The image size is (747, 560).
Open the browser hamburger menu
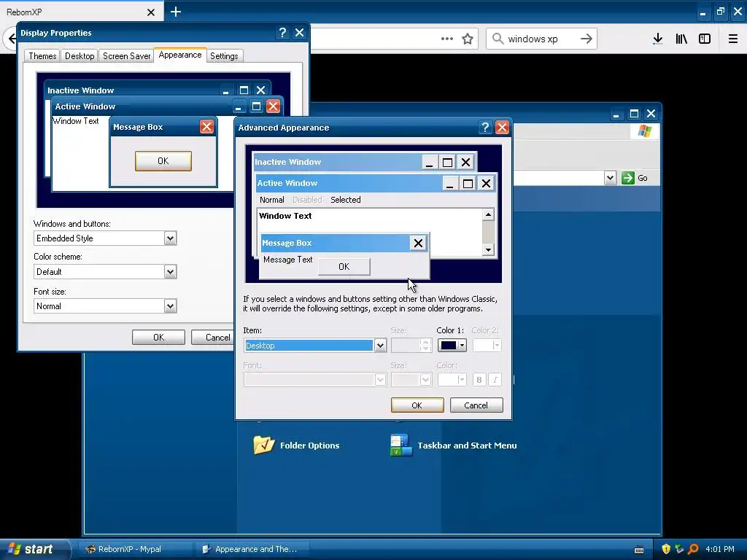point(732,39)
